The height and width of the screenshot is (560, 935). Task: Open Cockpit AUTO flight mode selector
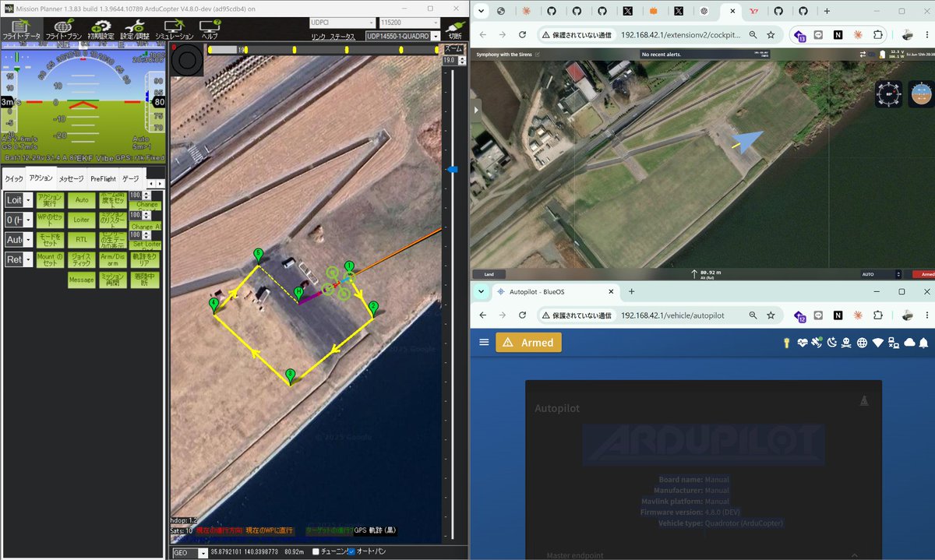pyautogui.click(x=881, y=274)
